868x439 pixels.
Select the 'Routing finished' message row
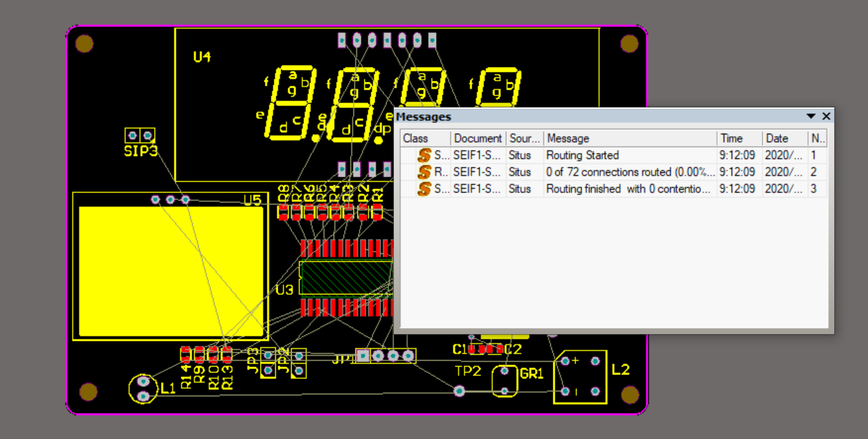click(x=613, y=189)
